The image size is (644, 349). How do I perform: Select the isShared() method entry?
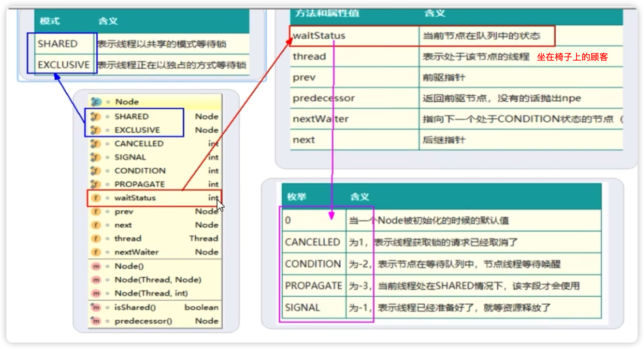(155, 307)
